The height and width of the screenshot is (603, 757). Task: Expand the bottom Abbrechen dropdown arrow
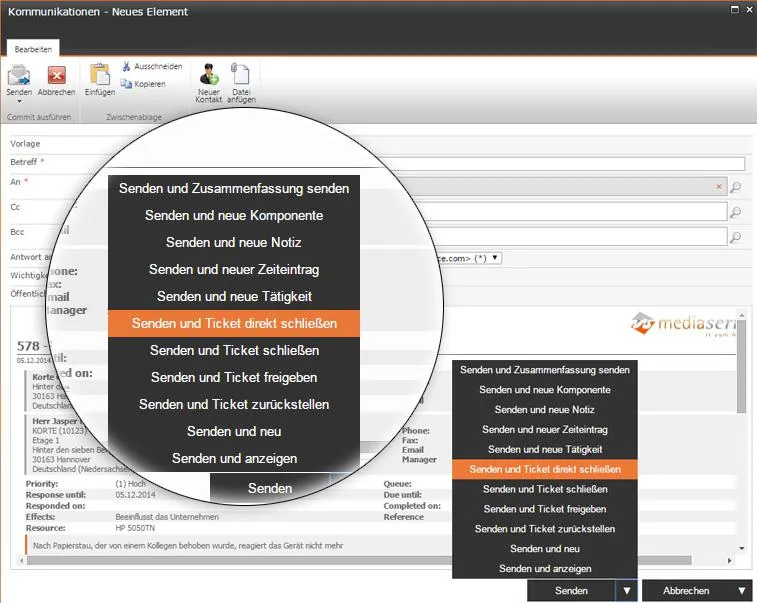point(742,590)
